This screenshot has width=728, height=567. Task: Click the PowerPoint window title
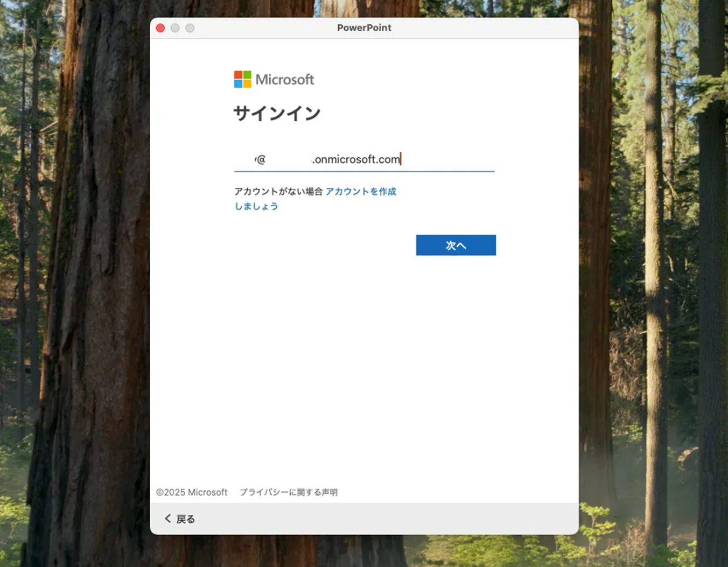click(364, 28)
